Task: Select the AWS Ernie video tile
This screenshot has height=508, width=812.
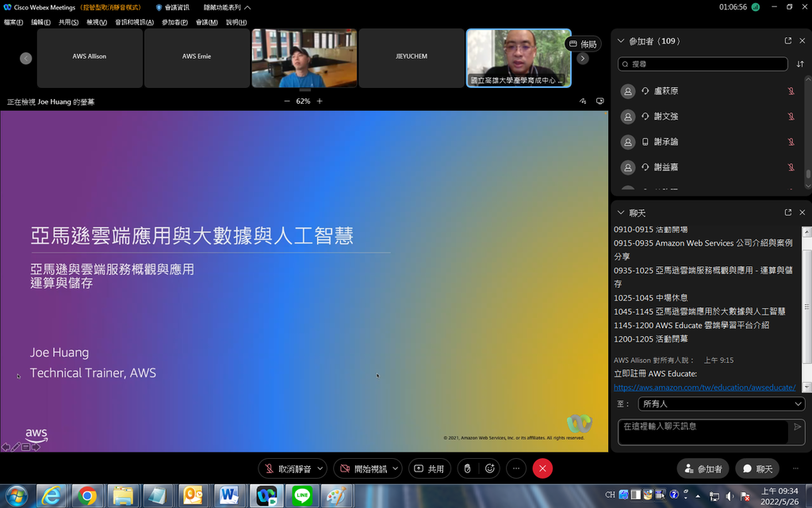Action: [197, 58]
